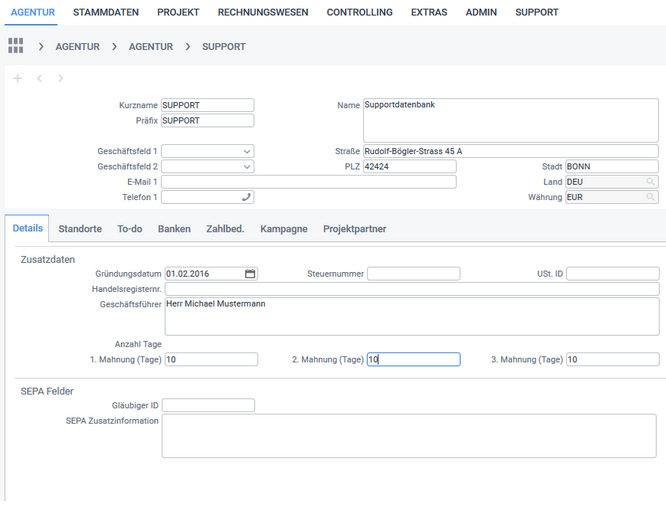Focus the Gläubiger ID field
Image resolution: width=666 pixels, height=511 pixels.
coord(208,406)
